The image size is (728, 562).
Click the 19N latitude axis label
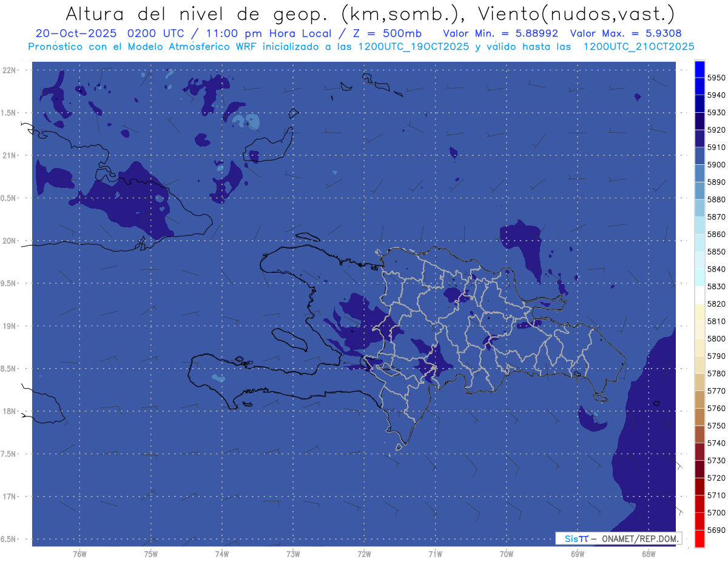click(x=9, y=326)
